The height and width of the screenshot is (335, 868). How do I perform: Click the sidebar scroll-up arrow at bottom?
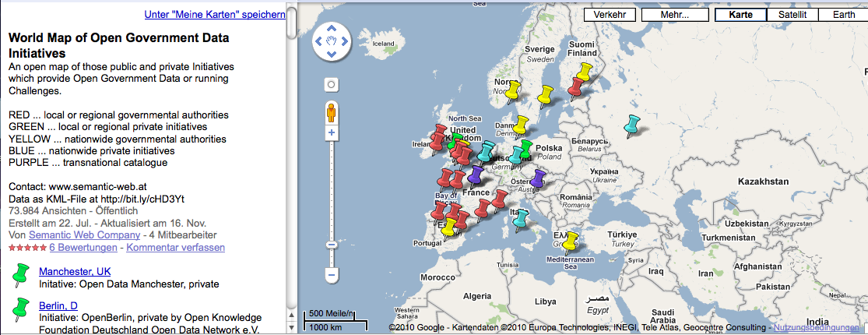290,315
